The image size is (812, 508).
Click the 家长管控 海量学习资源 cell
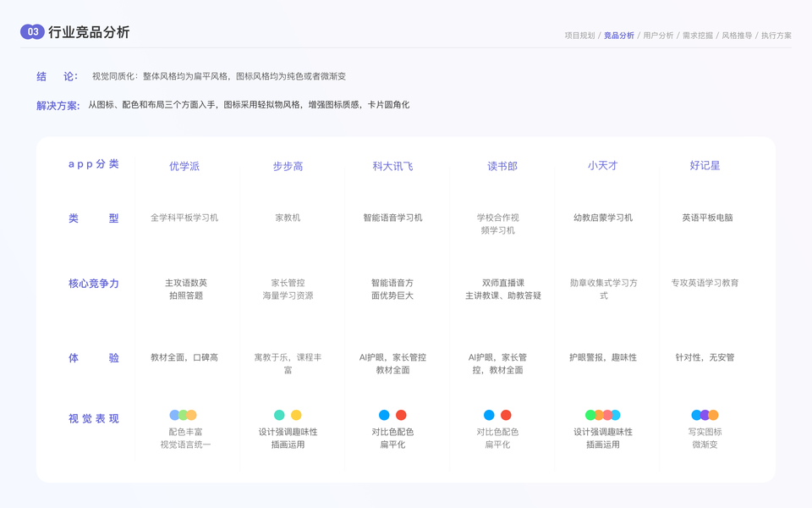288,290
